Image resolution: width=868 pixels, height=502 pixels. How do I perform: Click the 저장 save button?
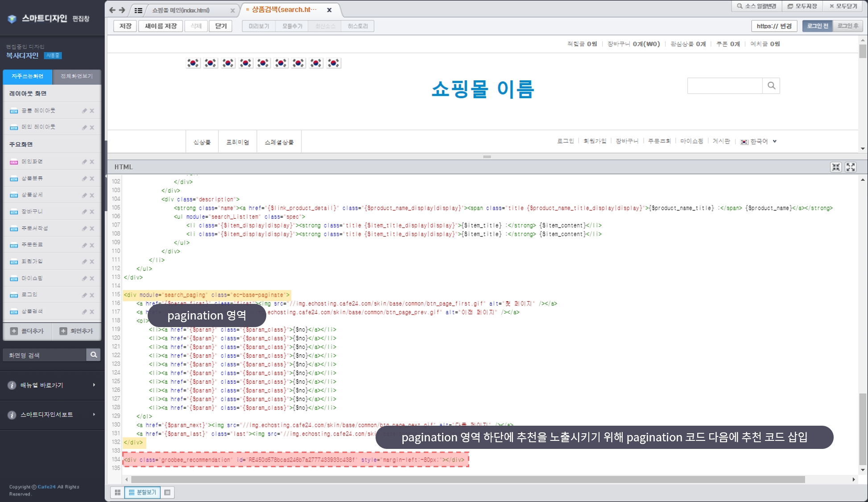point(125,26)
